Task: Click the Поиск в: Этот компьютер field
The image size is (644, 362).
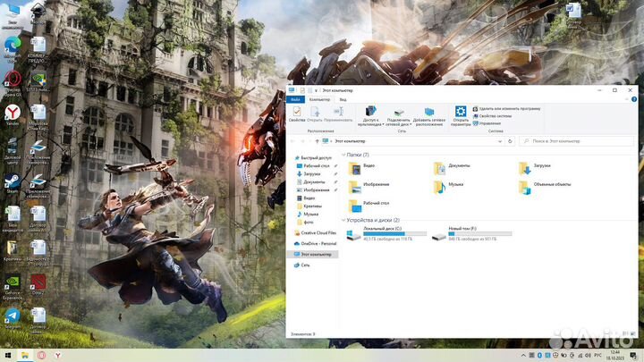Action: 577,141
